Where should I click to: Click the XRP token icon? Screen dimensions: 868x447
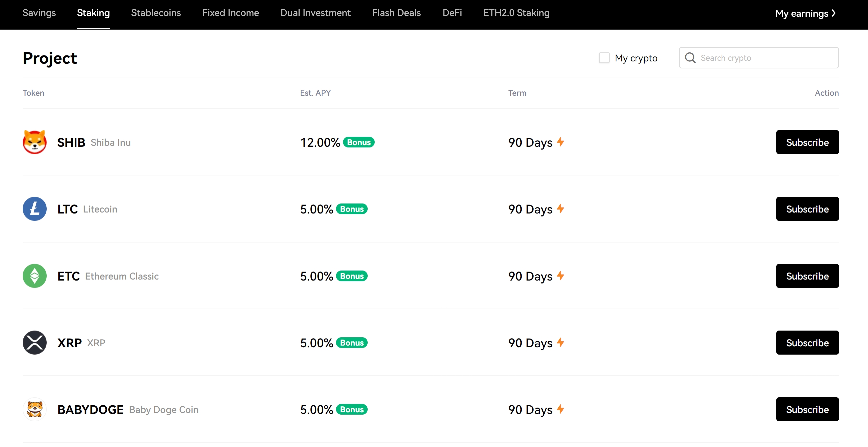pos(35,343)
